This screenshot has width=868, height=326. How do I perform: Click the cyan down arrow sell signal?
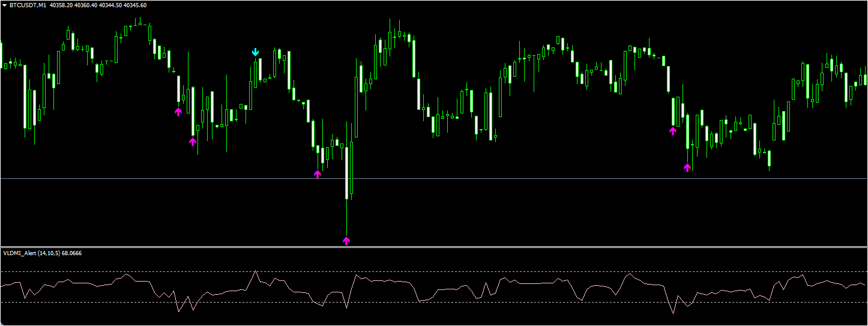tap(255, 52)
